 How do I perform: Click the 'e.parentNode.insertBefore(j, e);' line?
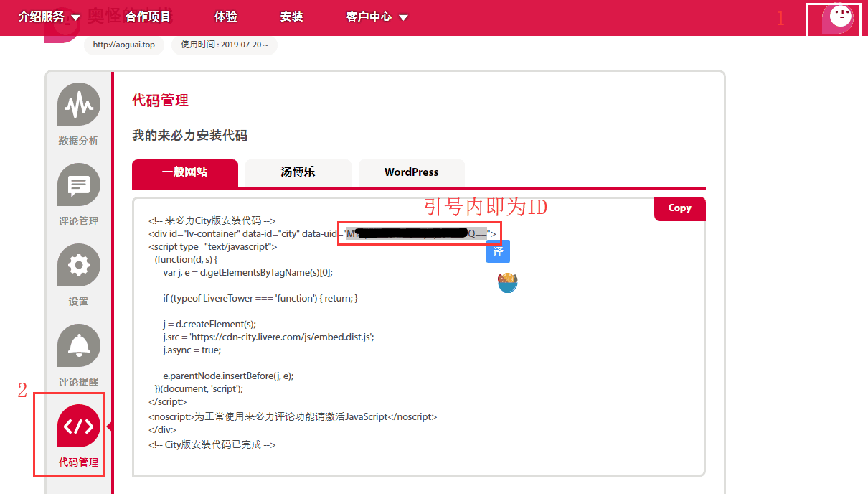click(228, 376)
